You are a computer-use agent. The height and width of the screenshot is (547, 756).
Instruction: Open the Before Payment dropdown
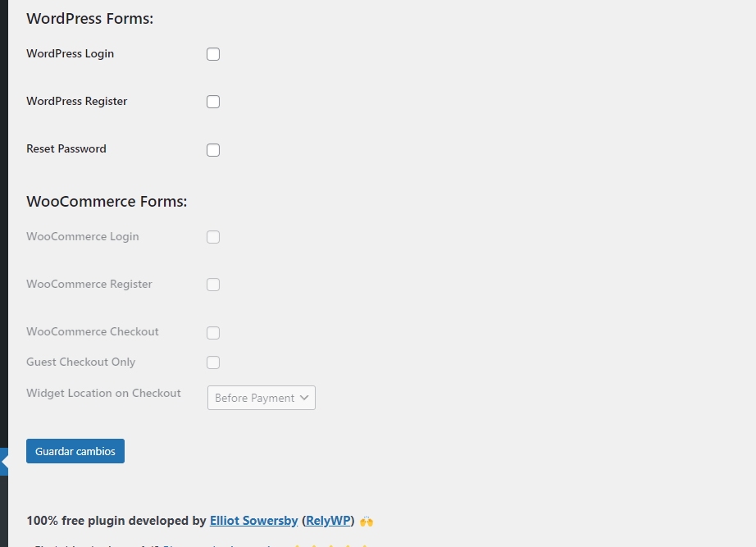[x=262, y=398]
